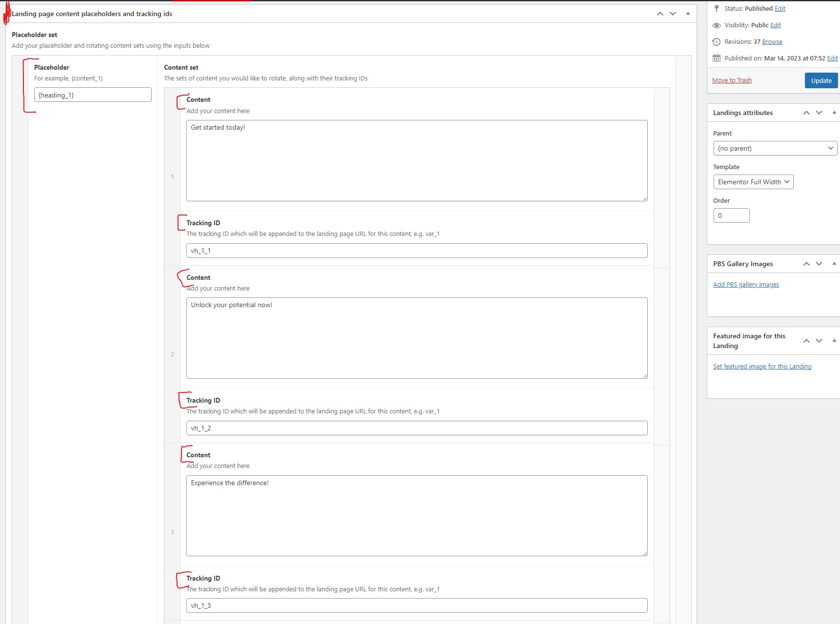This screenshot has width=840, height=624.
Task: Click 'Landing page content placeholders and tracking ids' title
Action: pos(92,14)
